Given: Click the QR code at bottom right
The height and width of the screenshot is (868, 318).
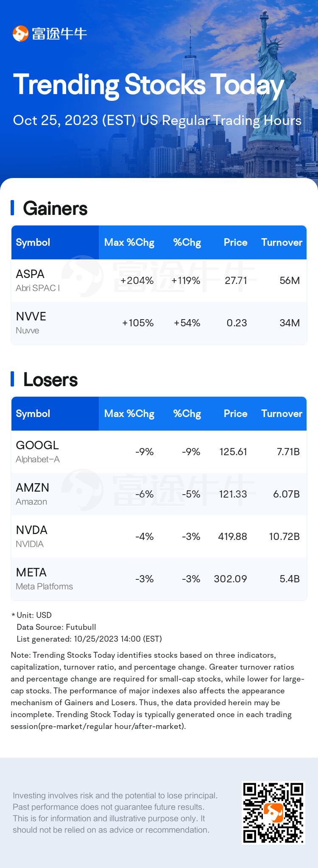Looking at the screenshot, I should [x=273, y=813].
